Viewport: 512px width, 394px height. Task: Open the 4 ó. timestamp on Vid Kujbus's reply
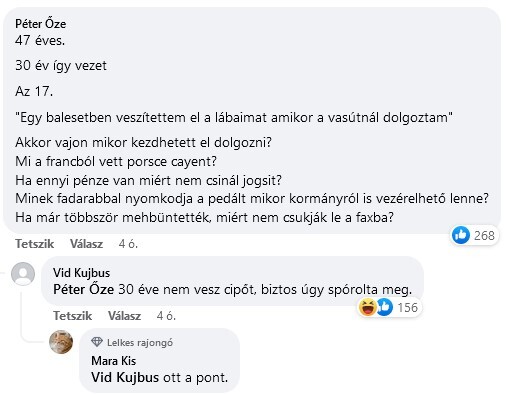coord(166,316)
